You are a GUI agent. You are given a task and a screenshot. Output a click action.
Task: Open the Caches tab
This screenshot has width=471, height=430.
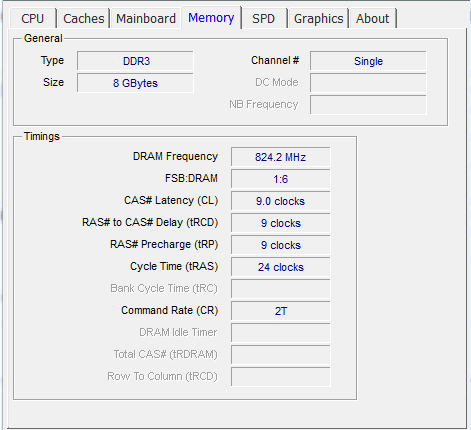[84, 19]
